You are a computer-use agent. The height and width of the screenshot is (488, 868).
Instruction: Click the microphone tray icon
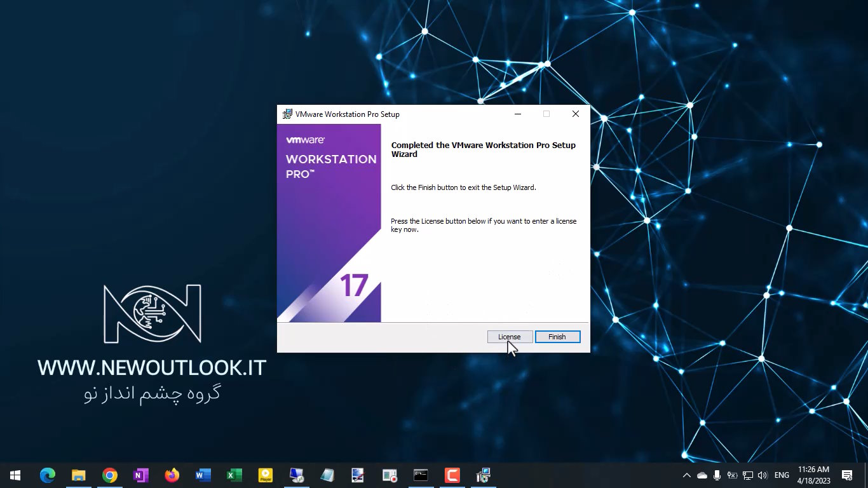point(717,475)
